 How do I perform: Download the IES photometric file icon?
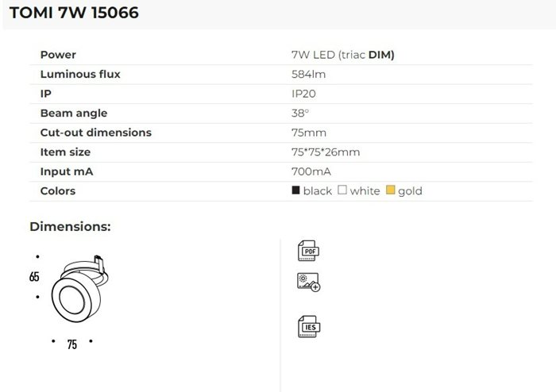pyautogui.click(x=308, y=327)
